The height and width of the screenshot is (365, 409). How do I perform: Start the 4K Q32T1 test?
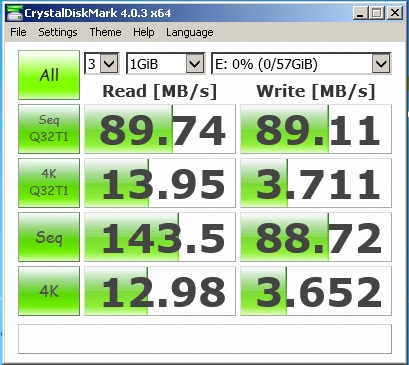coord(49,183)
